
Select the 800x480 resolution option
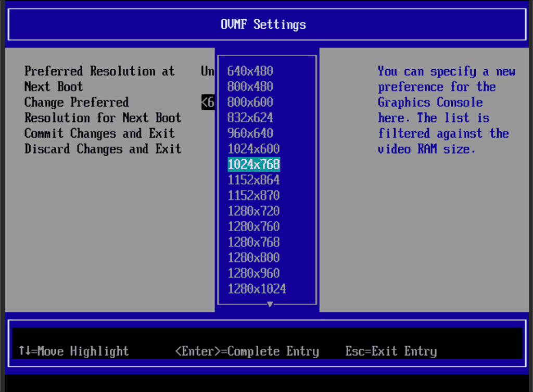pos(250,87)
